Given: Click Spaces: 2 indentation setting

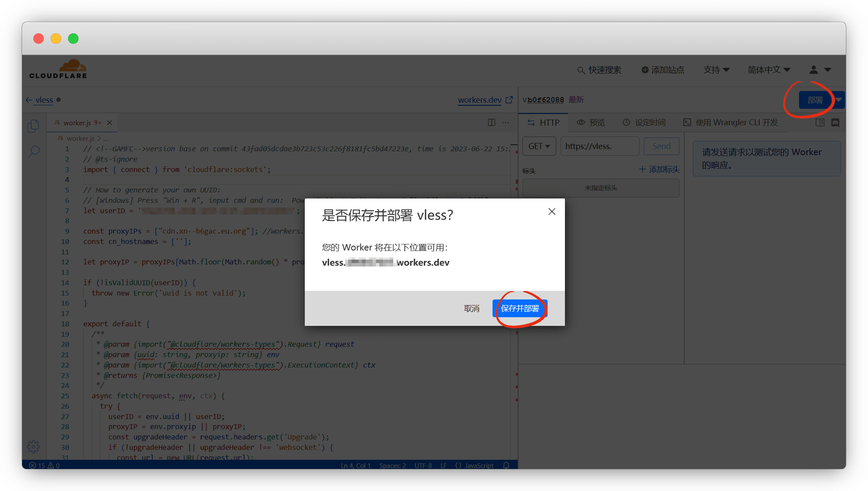Looking at the screenshot, I should tap(392, 465).
